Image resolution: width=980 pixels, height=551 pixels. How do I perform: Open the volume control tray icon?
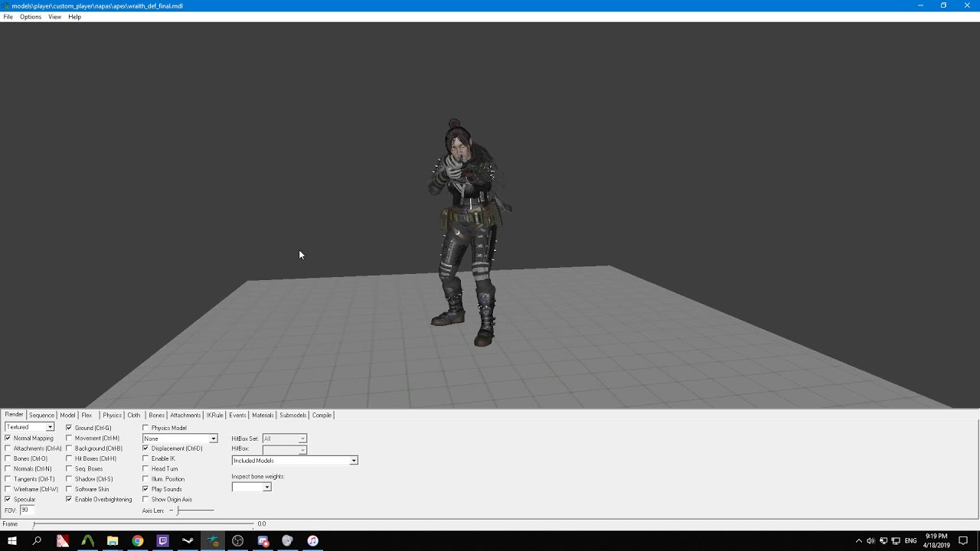click(x=871, y=541)
